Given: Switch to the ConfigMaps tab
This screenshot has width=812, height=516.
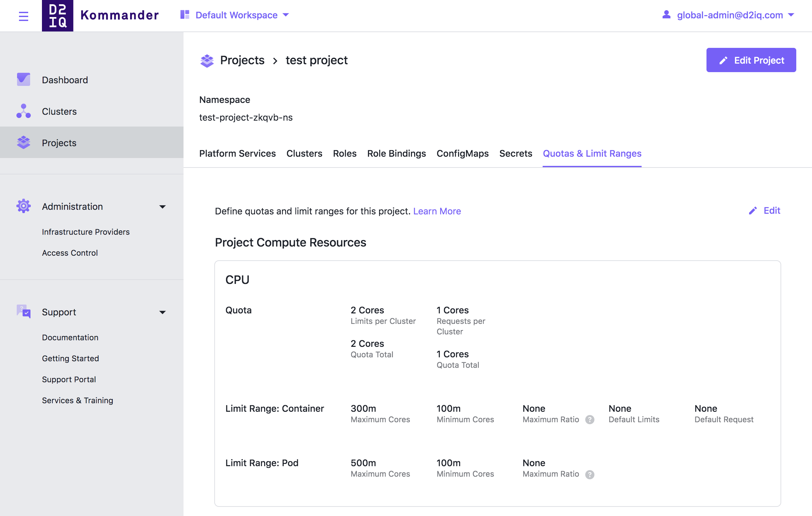Looking at the screenshot, I should (x=462, y=153).
